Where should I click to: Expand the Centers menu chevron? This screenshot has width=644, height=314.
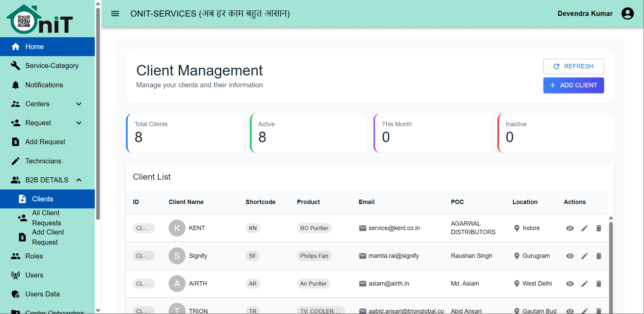(x=79, y=104)
